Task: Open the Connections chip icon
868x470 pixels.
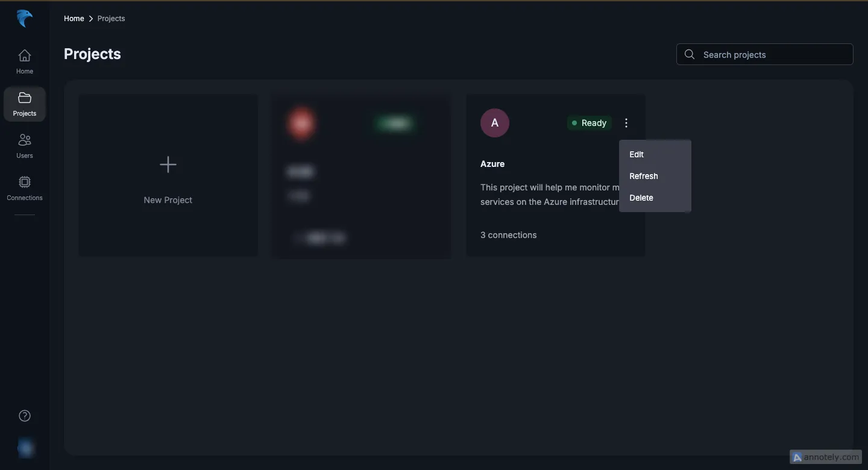Action: 25,182
